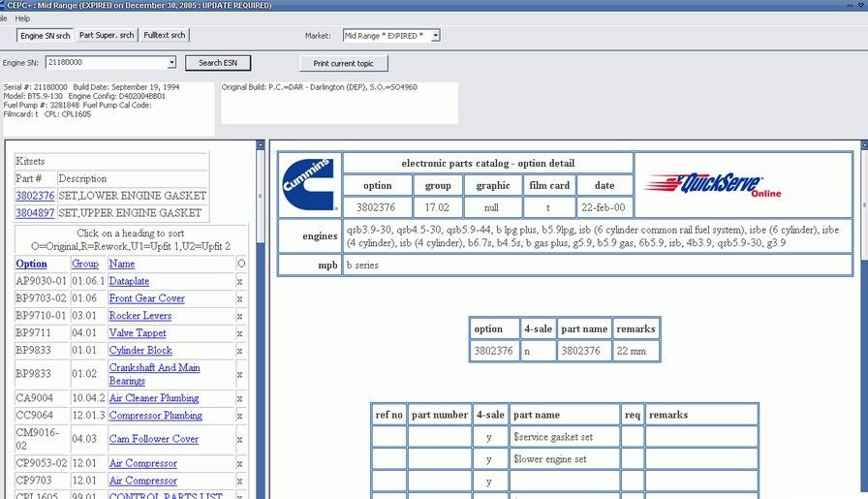The height and width of the screenshot is (499, 868).
Task: Open the Engine SN dropdown list
Action: [x=171, y=63]
